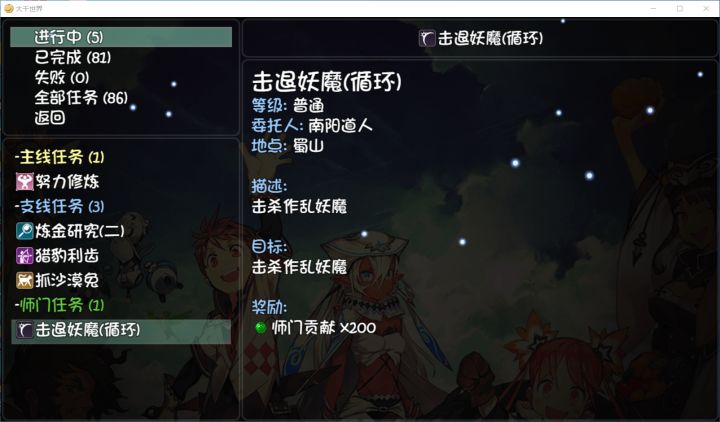720x422 pixels.
Task: Click the scythe icon in the header bar
Action: (x=427, y=38)
